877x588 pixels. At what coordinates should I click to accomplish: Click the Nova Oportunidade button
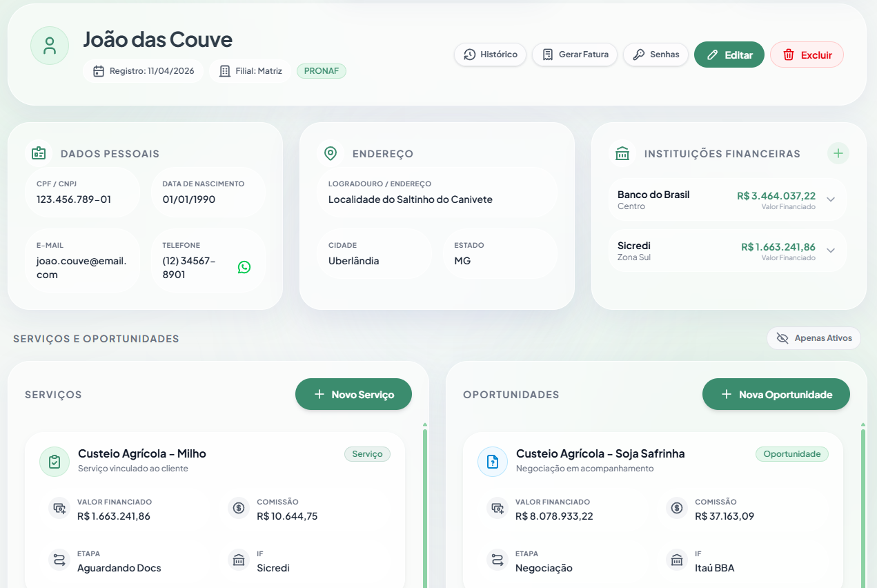click(776, 393)
